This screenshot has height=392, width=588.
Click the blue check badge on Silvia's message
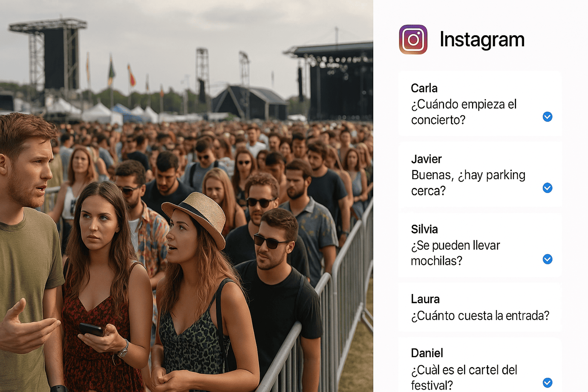tap(548, 259)
